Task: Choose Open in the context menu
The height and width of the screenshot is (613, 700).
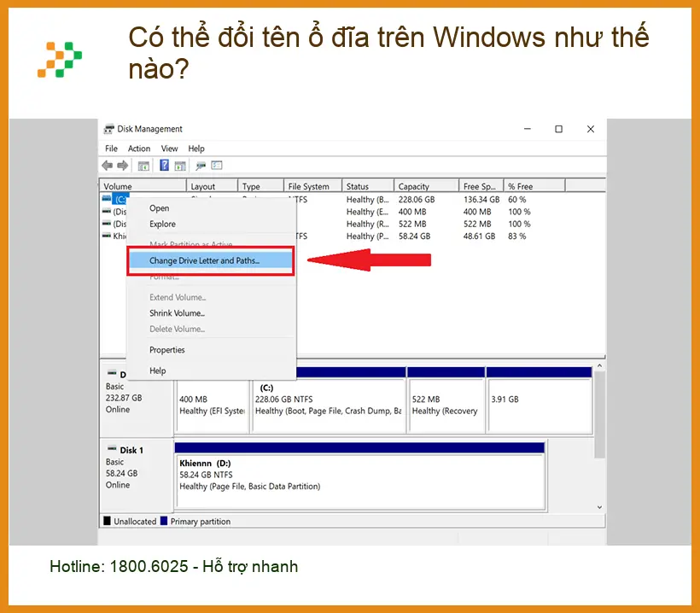Action: coord(211,208)
